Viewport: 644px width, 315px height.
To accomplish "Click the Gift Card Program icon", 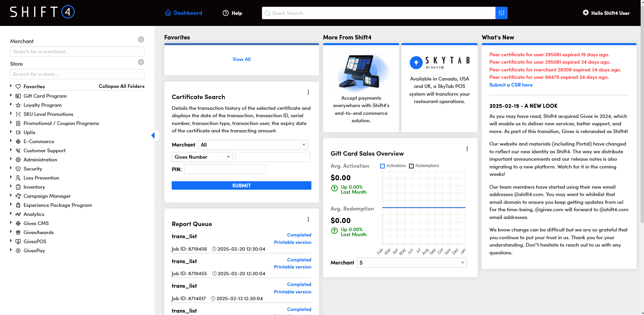I will click(x=18, y=96).
